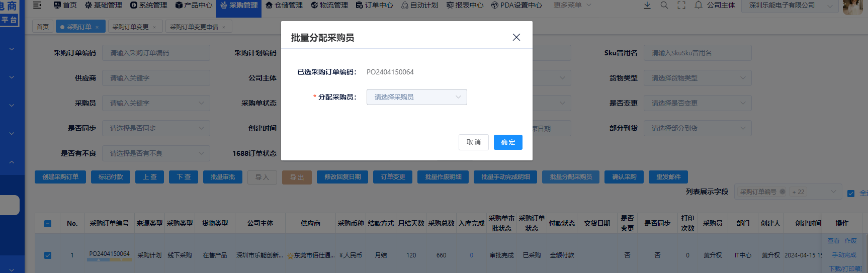
Task: Click the 导出 button
Action: [297, 177]
